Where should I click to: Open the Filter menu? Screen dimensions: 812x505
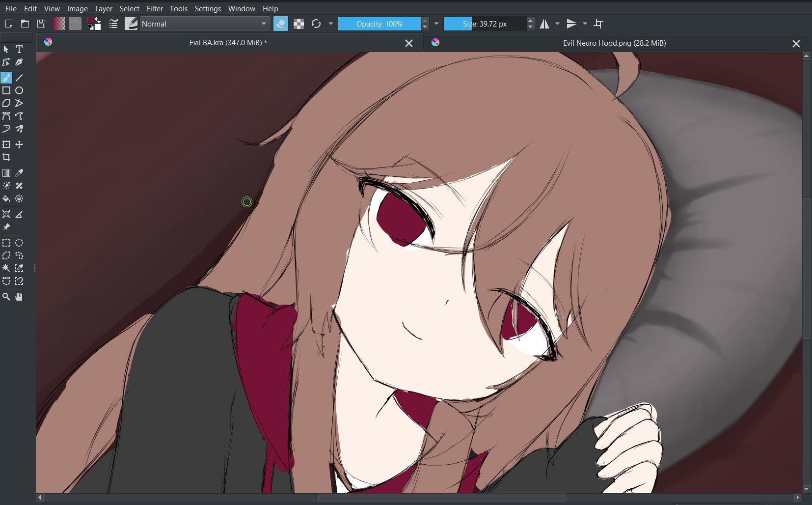click(155, 8)
